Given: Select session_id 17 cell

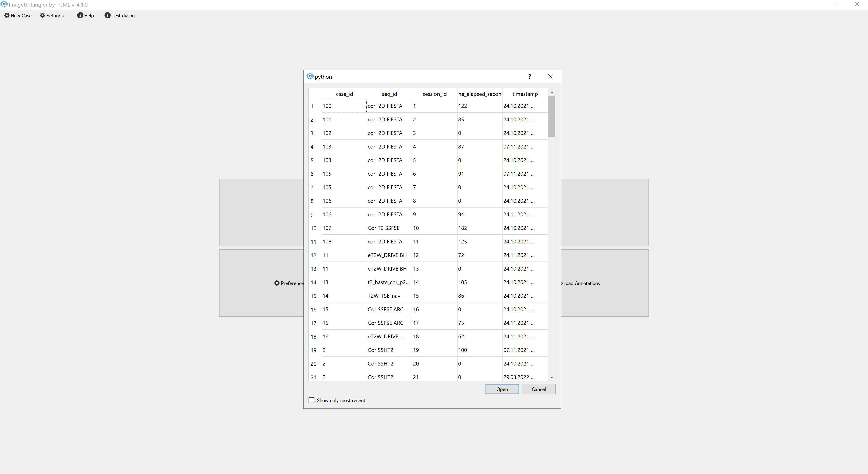Looking at the screenshot, I should pyautogui.click(x=435, y=323).
